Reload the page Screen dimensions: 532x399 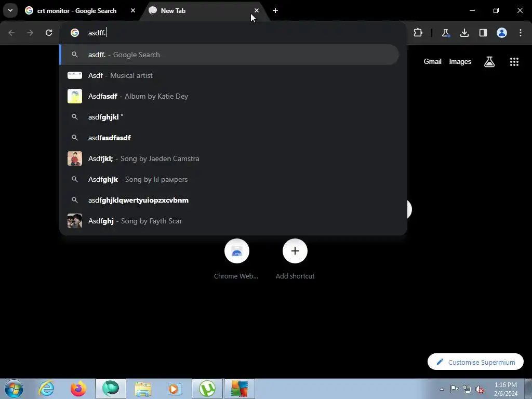pos(49,33)
